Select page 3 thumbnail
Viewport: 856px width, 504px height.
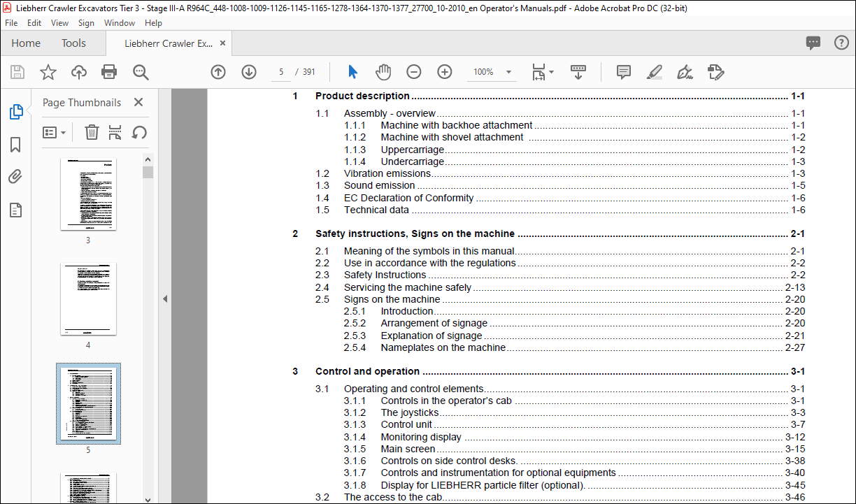[x=88, y=194]
